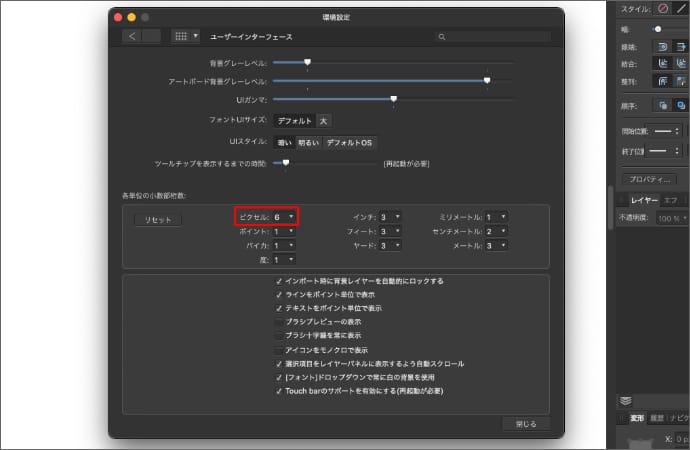
Task: Open the インチ decimal places dropdown
Action: pos(389,216)
